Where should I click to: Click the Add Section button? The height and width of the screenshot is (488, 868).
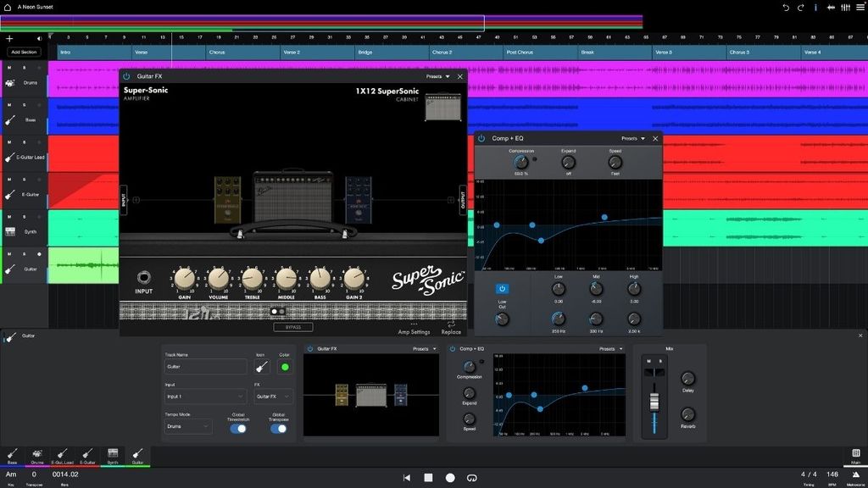pyautogui.click(x=22, y=52)
